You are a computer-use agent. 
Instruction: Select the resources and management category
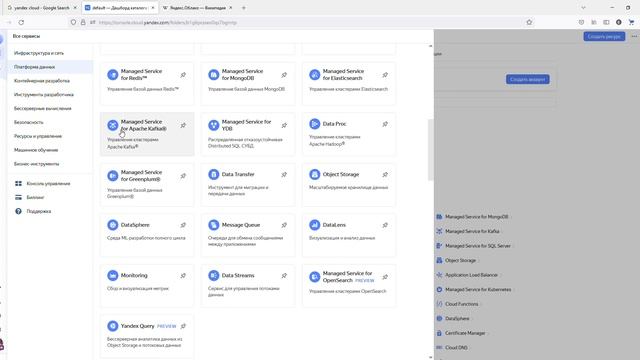coord(38,136)
